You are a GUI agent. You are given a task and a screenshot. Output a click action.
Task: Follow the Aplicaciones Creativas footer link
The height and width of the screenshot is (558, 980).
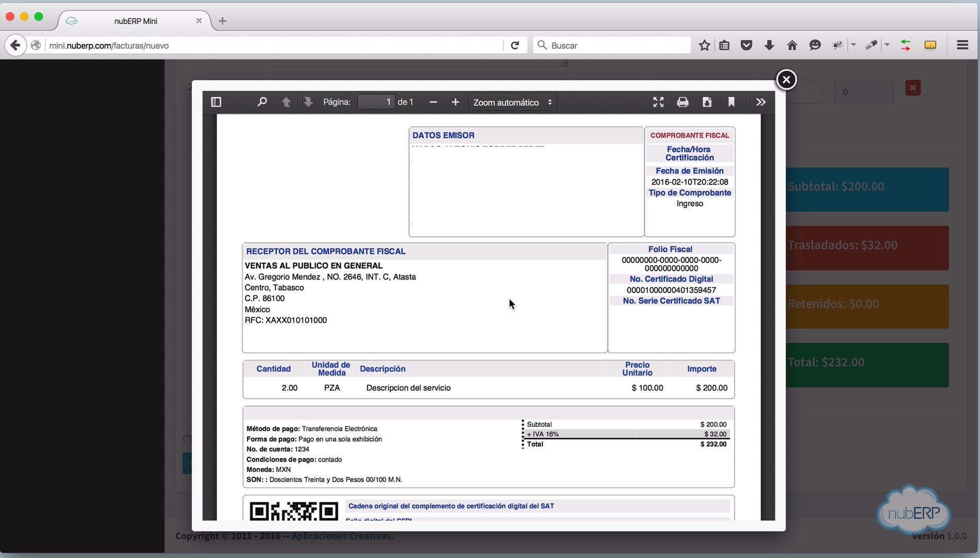[x=341, y=536]
